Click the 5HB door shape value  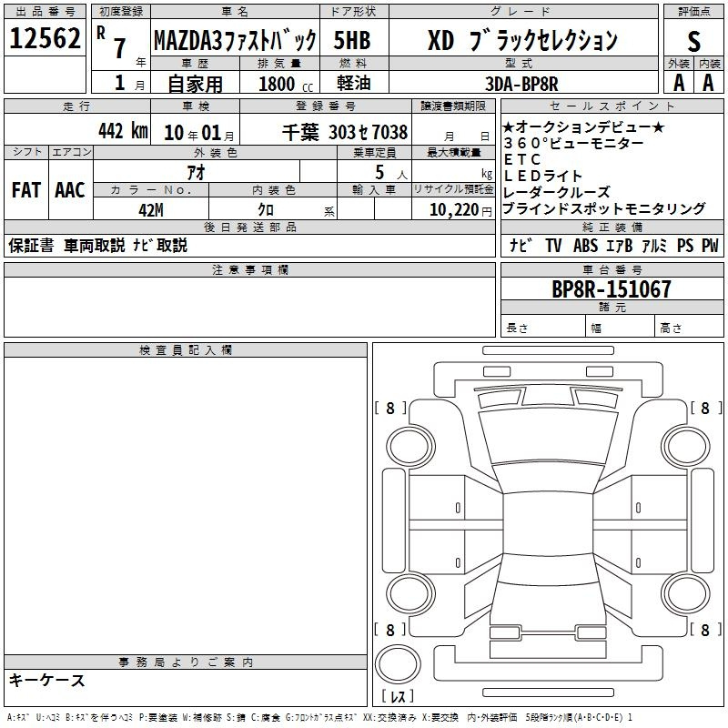click(354, 40)
